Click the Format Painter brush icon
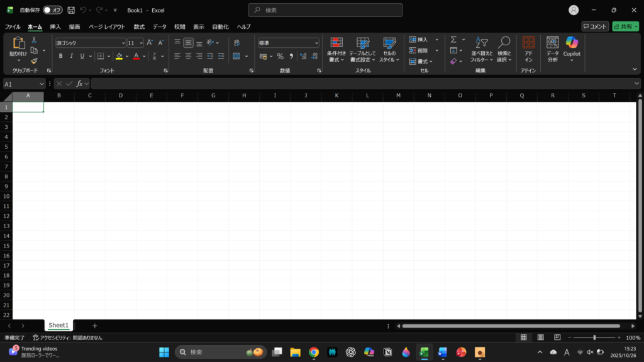 (x=34, y=61)
